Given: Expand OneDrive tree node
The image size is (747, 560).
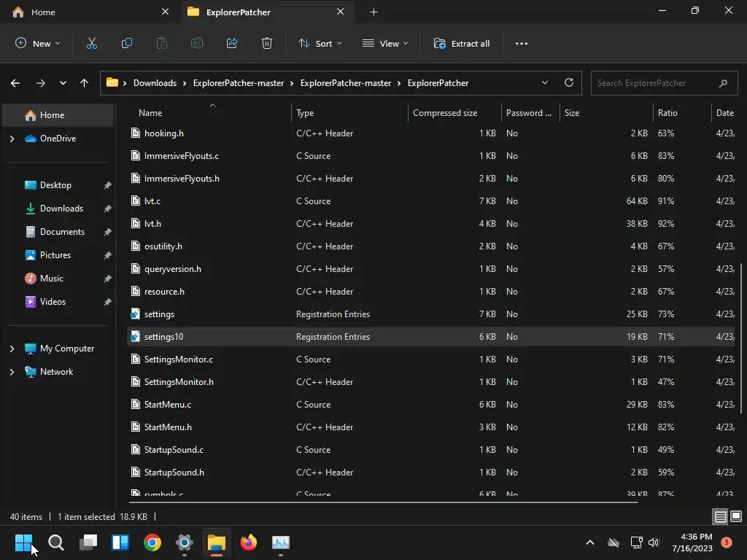Looking at the screenshot, I should click(12, 139).
